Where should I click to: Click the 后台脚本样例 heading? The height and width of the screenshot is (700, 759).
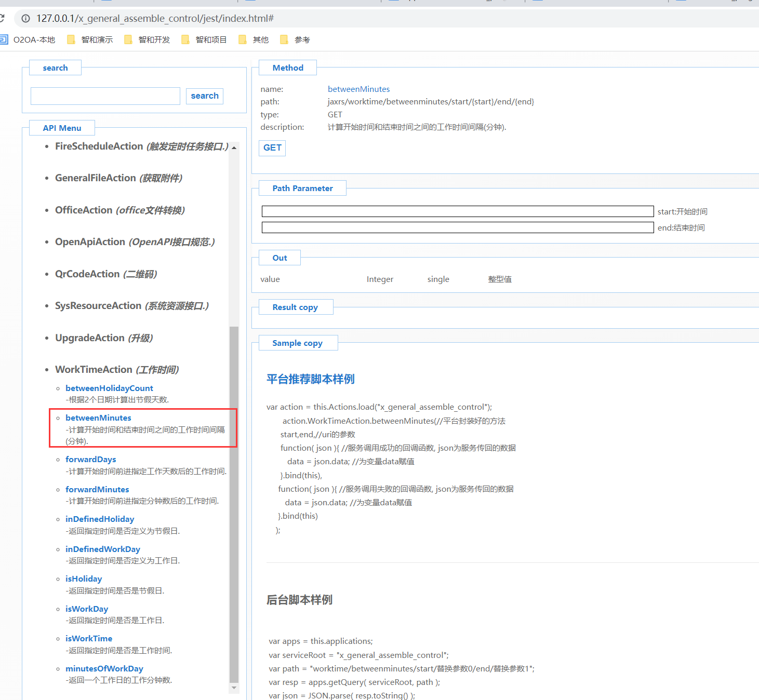coord(300,600)
